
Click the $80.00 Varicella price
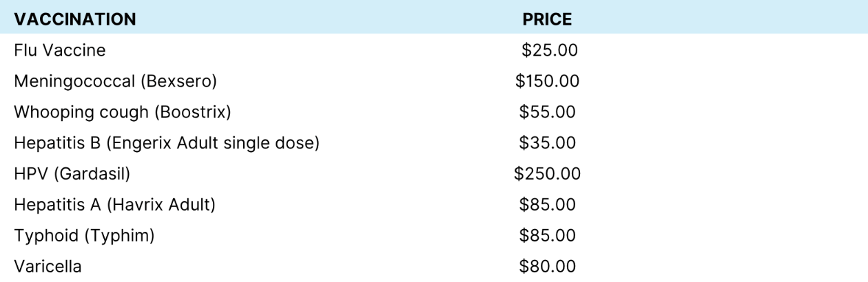[548, 267]
